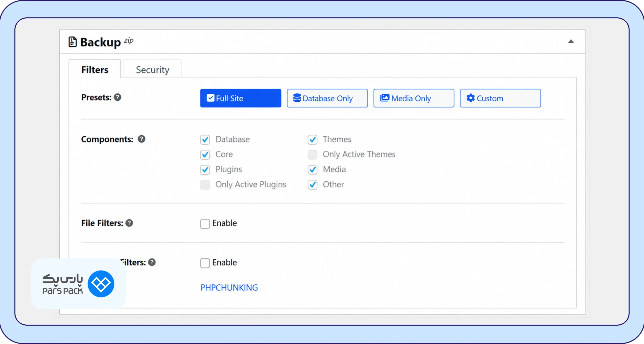
Task: Collapse the Backup panel with the arrow
Action: [x=571, y=42]
